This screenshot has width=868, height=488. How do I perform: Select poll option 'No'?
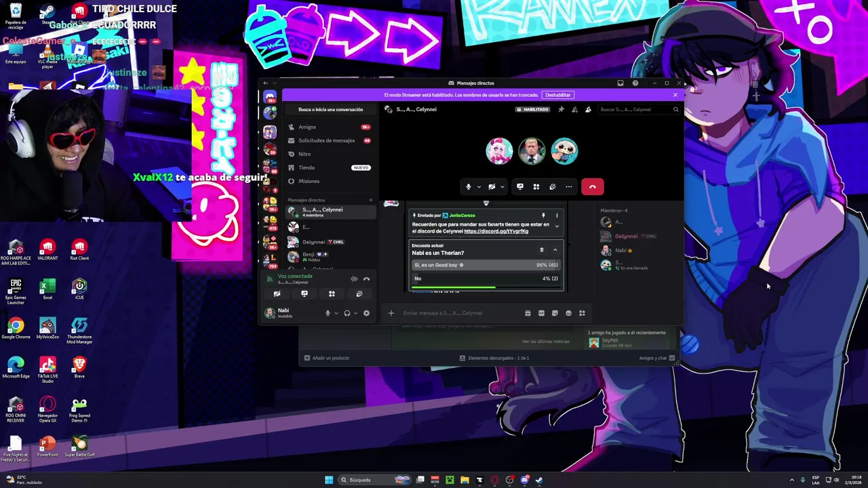486,279
